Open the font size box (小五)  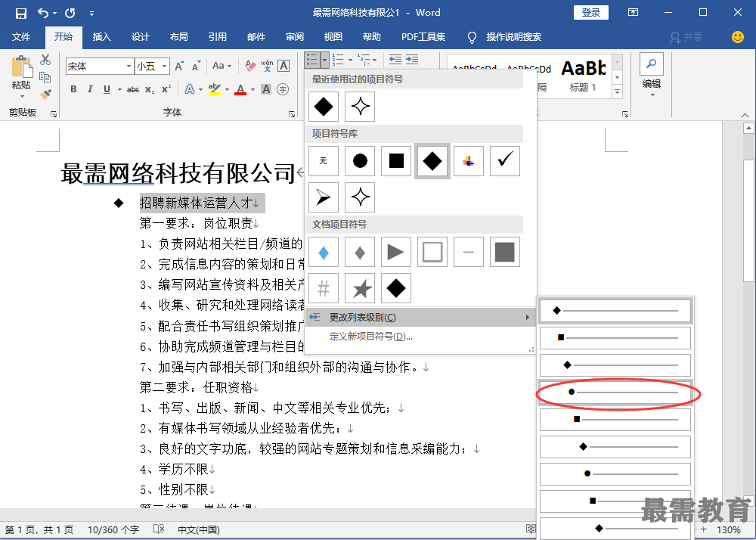[x=153, y=66]
